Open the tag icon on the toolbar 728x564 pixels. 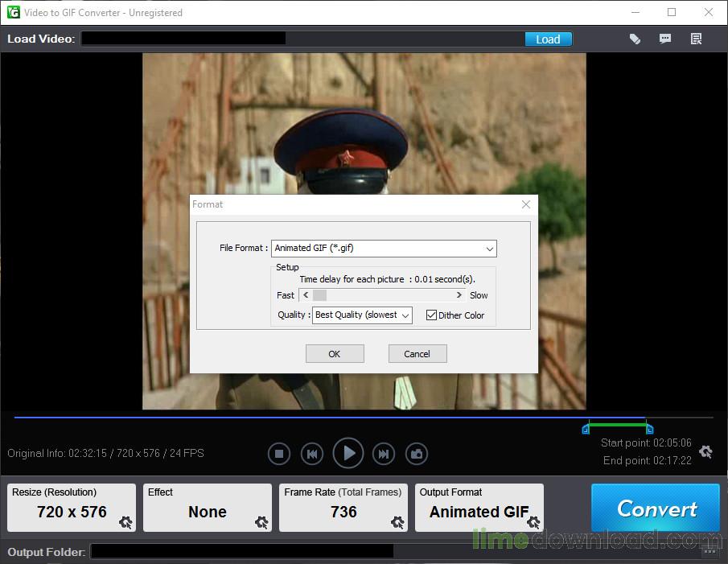click(635, 38)
